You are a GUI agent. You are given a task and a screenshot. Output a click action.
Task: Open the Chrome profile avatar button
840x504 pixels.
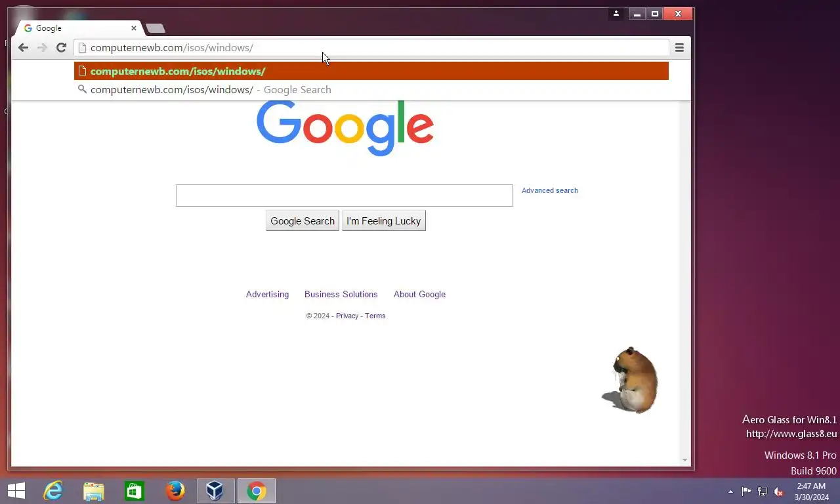pos(616,14)
